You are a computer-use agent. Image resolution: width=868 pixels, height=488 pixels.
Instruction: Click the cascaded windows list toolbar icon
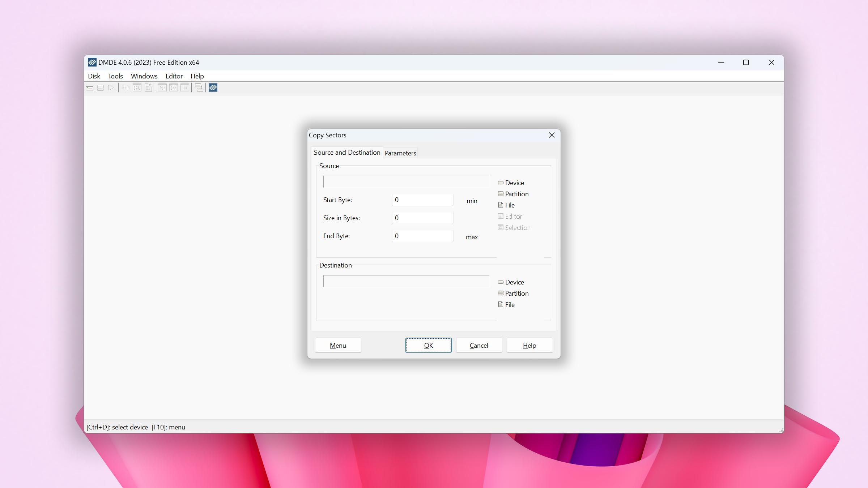[x=199, y=88]
